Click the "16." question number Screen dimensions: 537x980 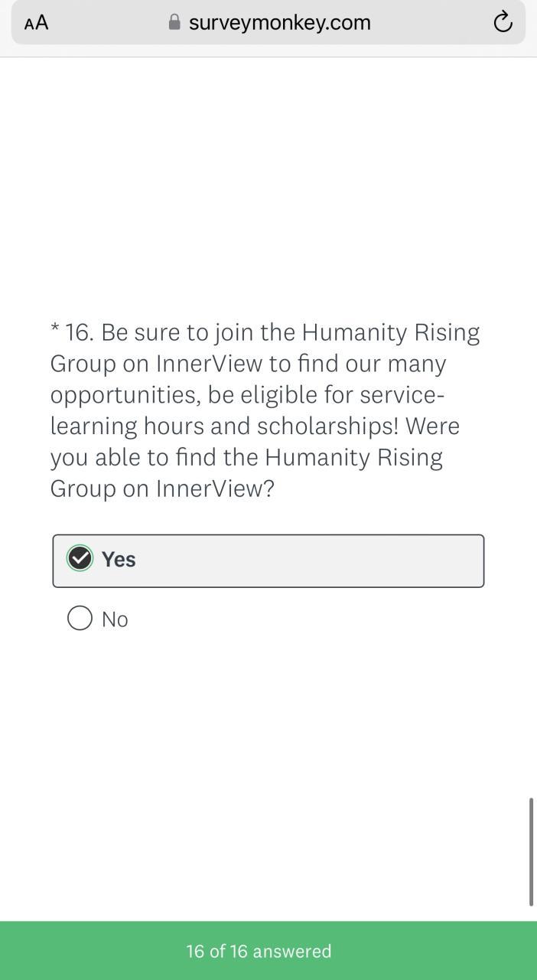(x=79, y=332)
